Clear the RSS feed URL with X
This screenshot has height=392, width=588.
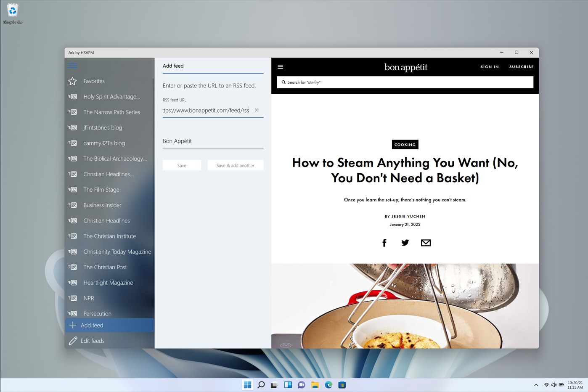tap(256, 110)
